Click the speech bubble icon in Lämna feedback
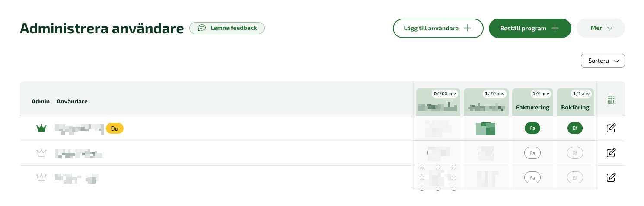The image size is (644, 206). 202,28
